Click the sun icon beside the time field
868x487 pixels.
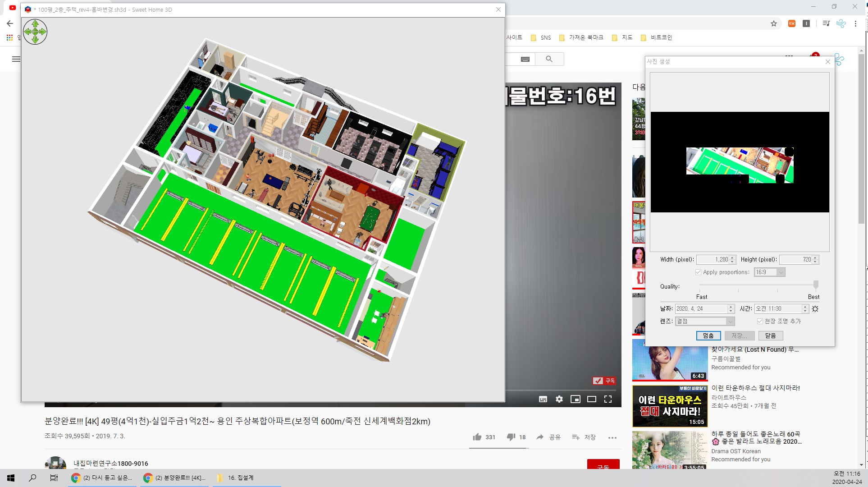point(815,309)
